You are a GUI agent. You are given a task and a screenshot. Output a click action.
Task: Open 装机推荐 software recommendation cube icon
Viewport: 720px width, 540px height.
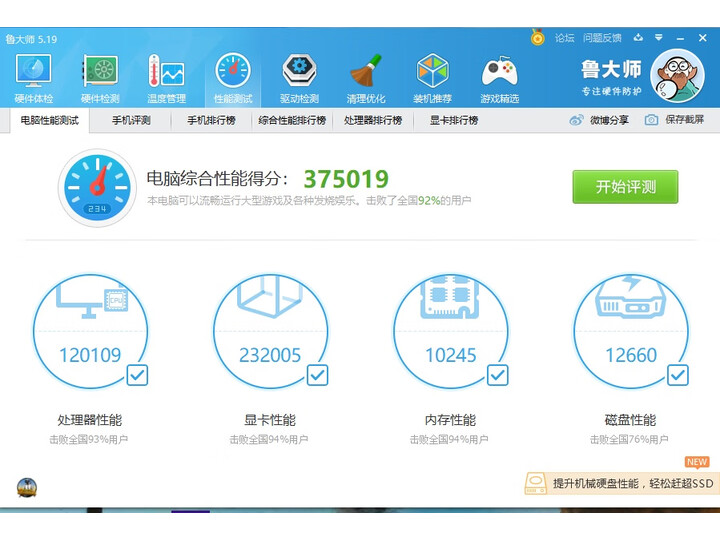point(432,71)
